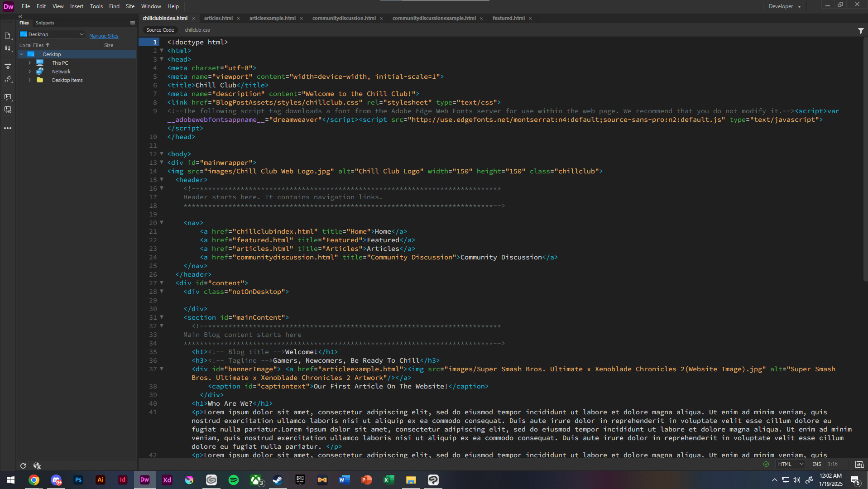The image size is (868, 489).
Task: Open Excel from the taskbar
Action: [x=389, y=480]
